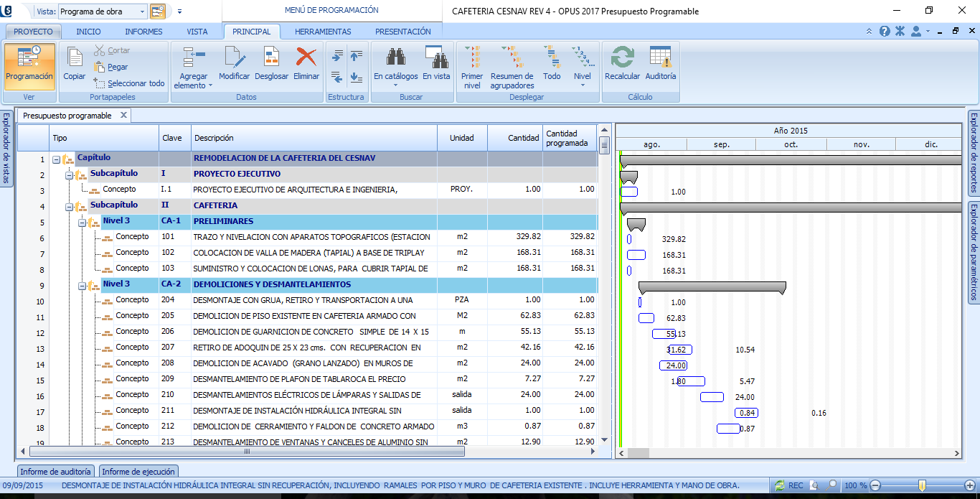Open the Nivel dropdown
The image size is (980, 499).
(x=582, y=85)
